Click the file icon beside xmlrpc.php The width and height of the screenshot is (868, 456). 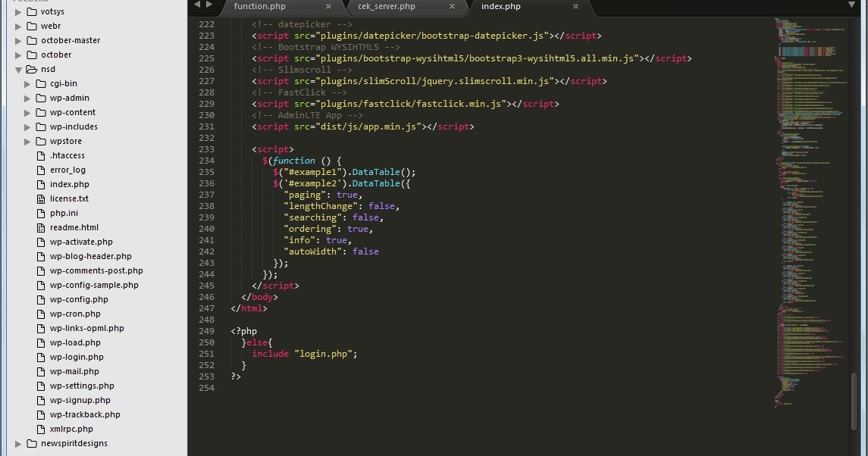click(42, 429)
